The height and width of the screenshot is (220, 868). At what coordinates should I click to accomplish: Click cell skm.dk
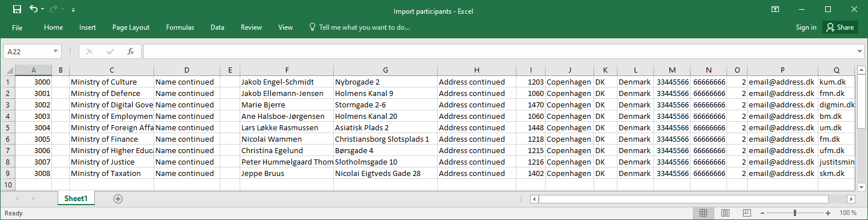coord(836,173)
